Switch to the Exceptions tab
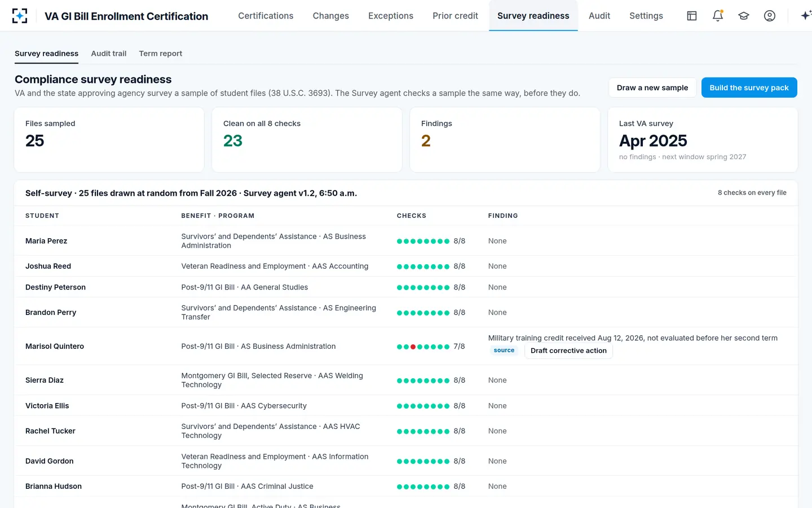The height and width of the screenshot is (508, 812). point(391,16)
